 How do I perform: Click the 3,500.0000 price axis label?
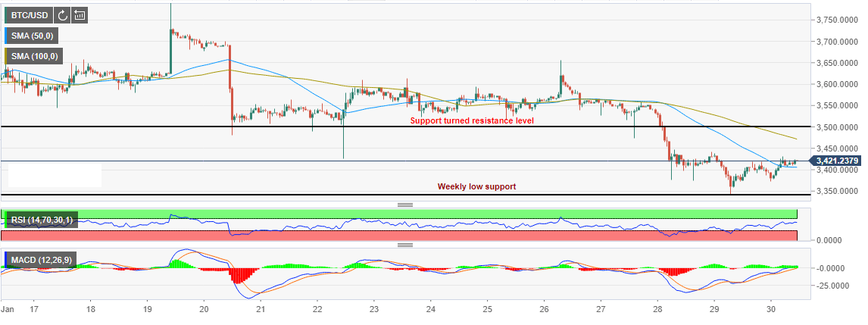837,127
